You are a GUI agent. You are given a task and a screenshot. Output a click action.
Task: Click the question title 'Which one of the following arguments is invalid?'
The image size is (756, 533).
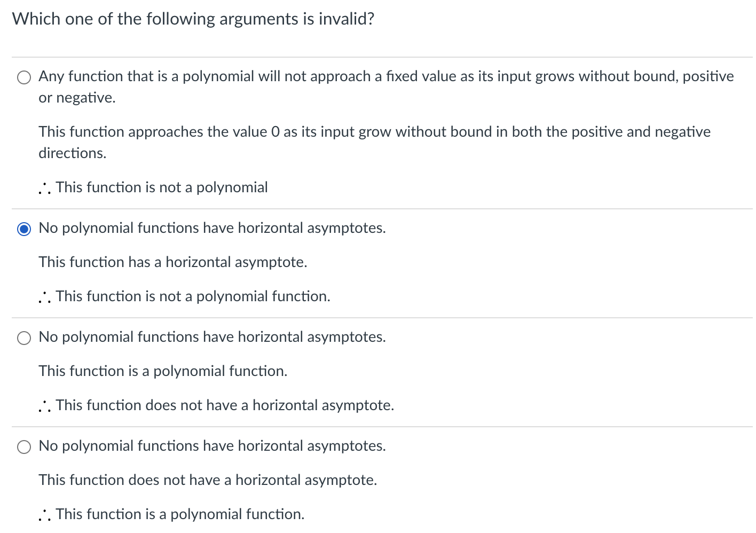click(x=193, y=19)
